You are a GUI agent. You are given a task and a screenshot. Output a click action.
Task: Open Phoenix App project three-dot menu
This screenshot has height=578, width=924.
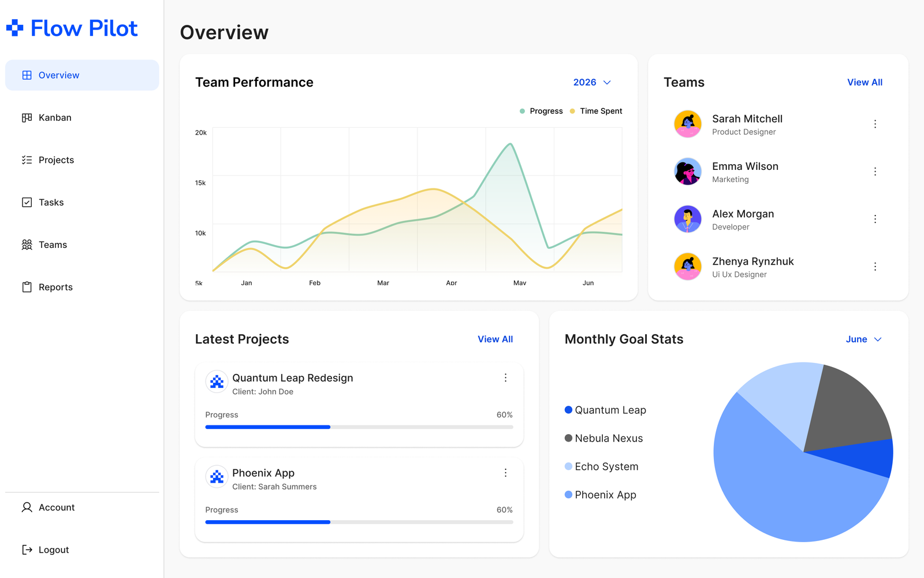click(x=505, y=473)
